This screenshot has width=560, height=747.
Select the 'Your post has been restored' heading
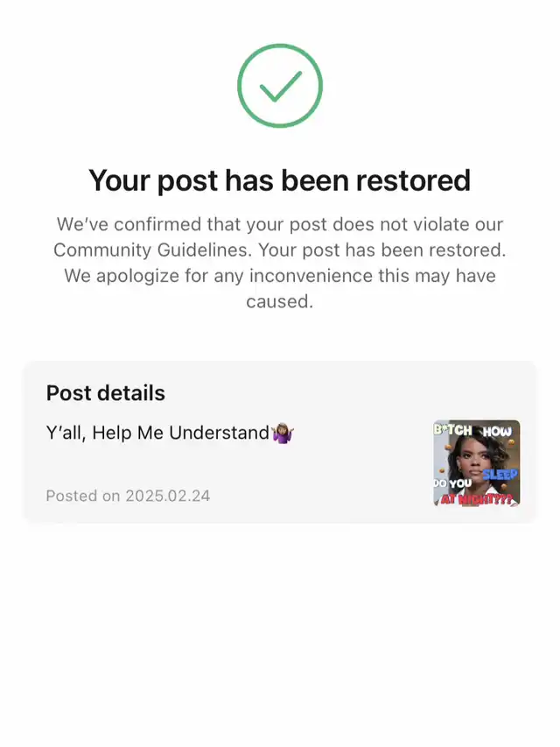pyautogui.click(x=280, y=181)
